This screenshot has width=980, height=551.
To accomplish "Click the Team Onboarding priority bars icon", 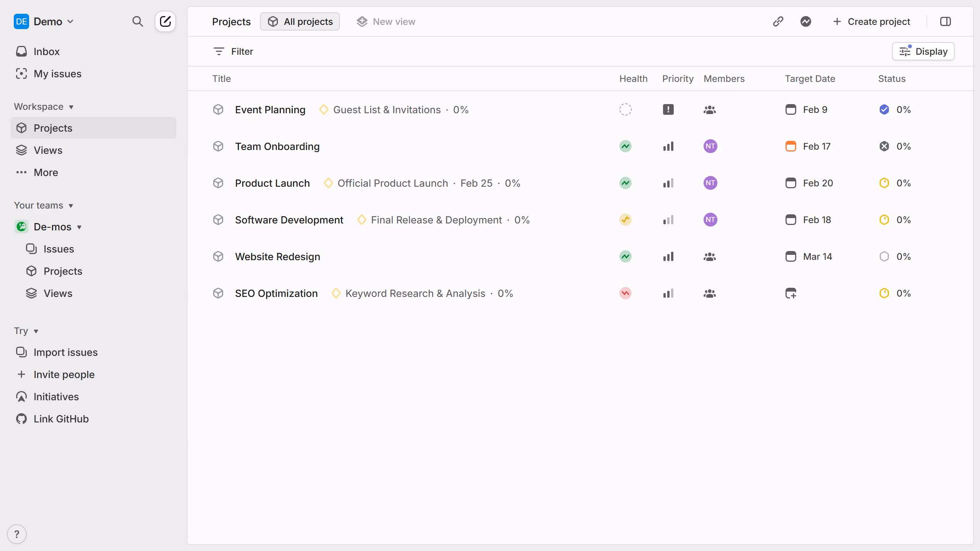I will (668, 146).
